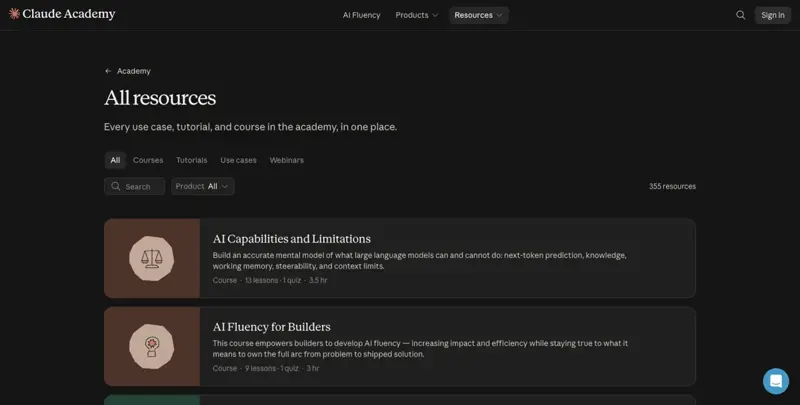Switch to the Use cases tab
The image size is (800, 405).
[x=238, y=160]
